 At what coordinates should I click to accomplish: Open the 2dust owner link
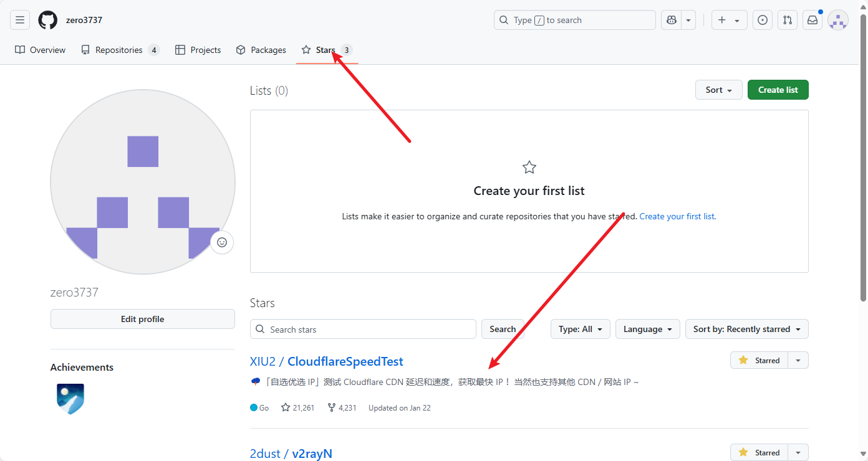(266, 454)
